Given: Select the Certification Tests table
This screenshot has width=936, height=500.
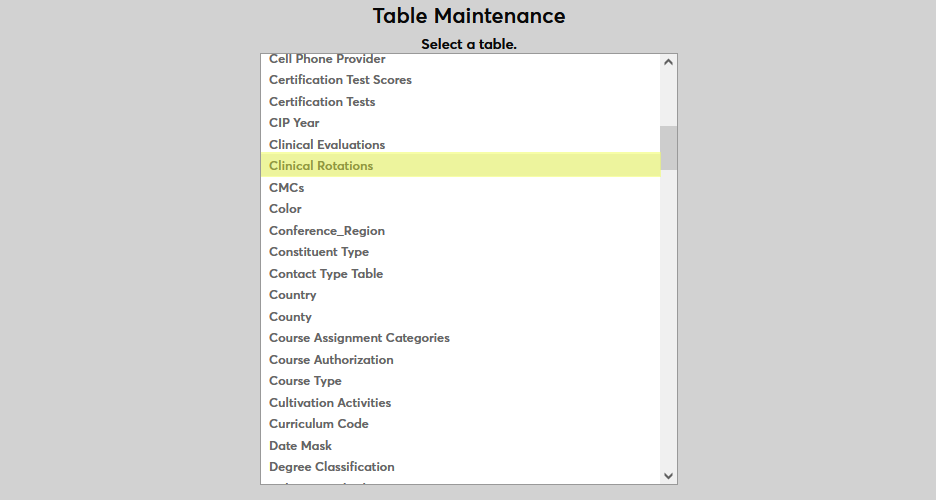Looking at the screenshot, I should point(322,102).
